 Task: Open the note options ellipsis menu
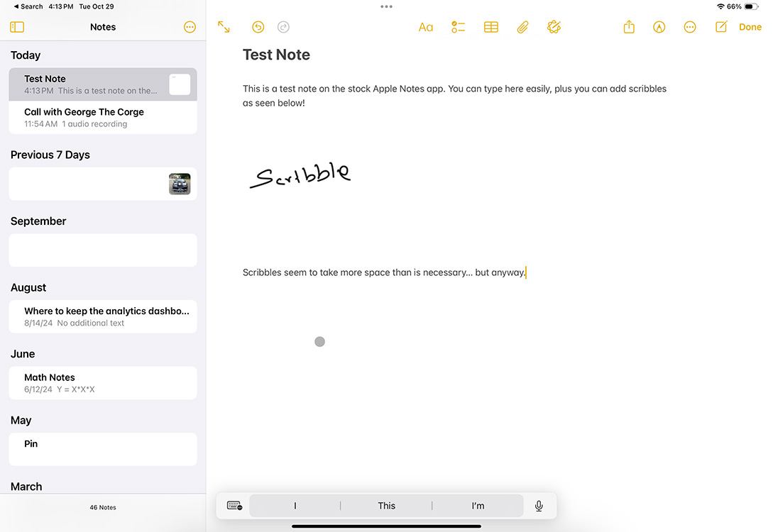(690, 26)
